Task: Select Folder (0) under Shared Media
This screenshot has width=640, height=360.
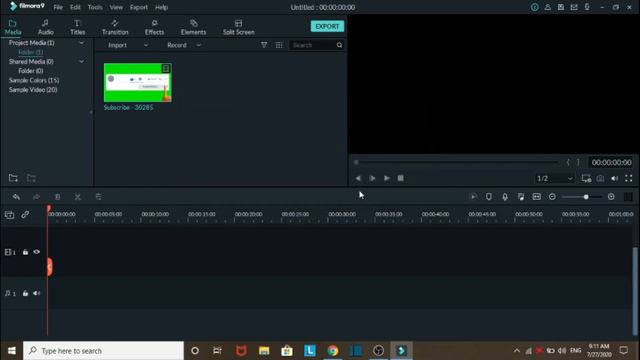Action: pyautogui.click(x=31, y=71)
